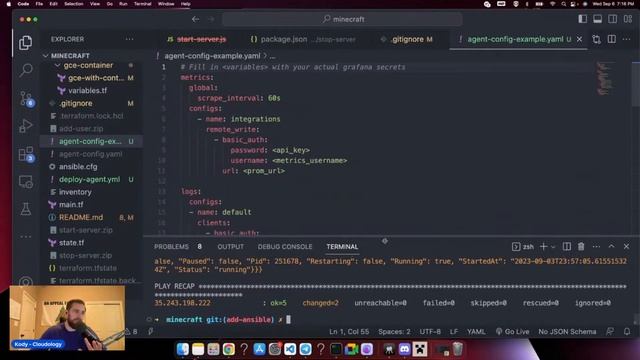Toggle secondary side bar layout icon
Viewport: 640px width, 360px height.
click(613, 19)
